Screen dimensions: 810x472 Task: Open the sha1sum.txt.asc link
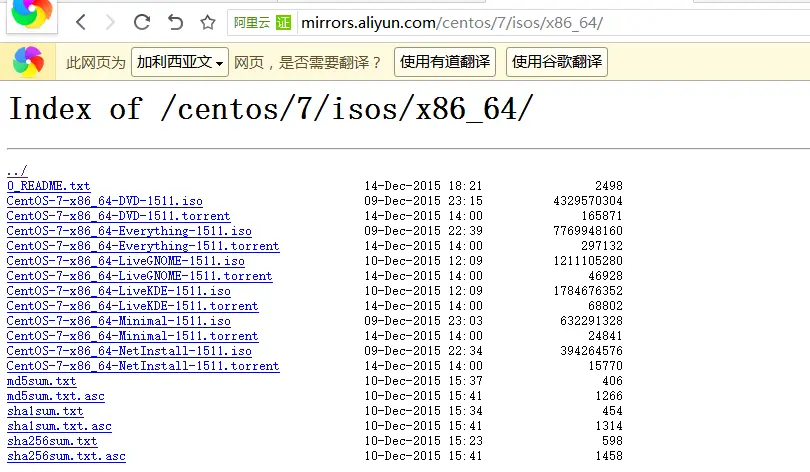click(59, 426)
